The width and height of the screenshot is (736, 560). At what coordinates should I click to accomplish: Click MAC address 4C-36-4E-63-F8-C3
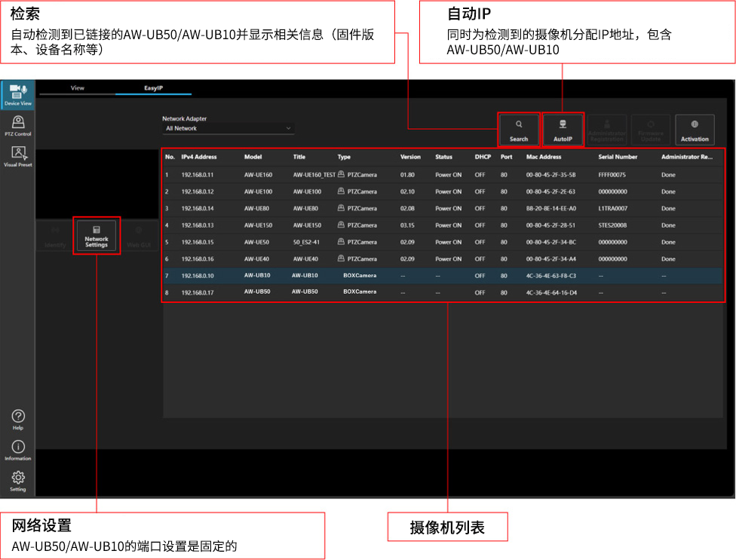click(550, 276)
